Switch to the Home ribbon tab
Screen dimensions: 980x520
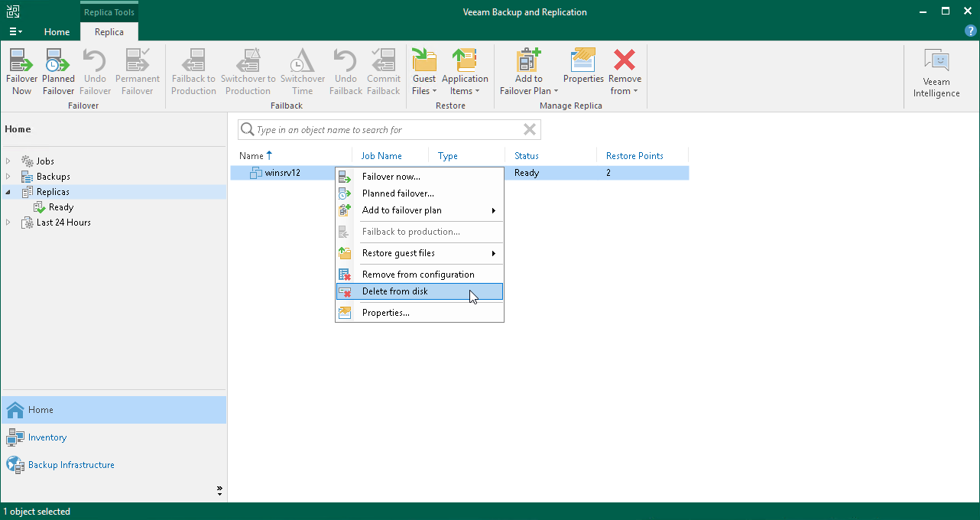pyautogui.click(x=57, y=32)
